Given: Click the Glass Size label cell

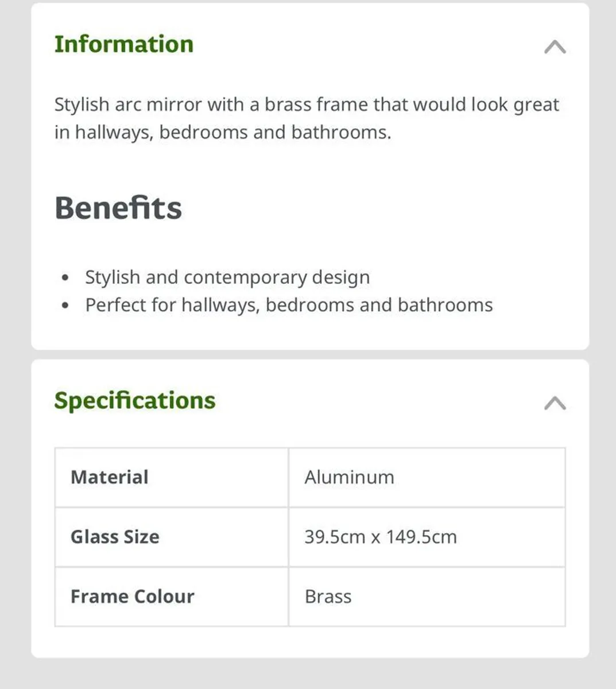Looking at the screenshot, I should [x=171, y=537].
